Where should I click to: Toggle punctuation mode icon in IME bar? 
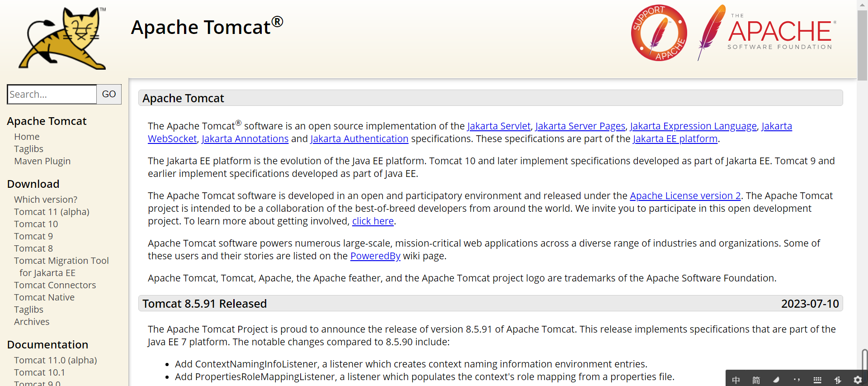tap(797, 380)
